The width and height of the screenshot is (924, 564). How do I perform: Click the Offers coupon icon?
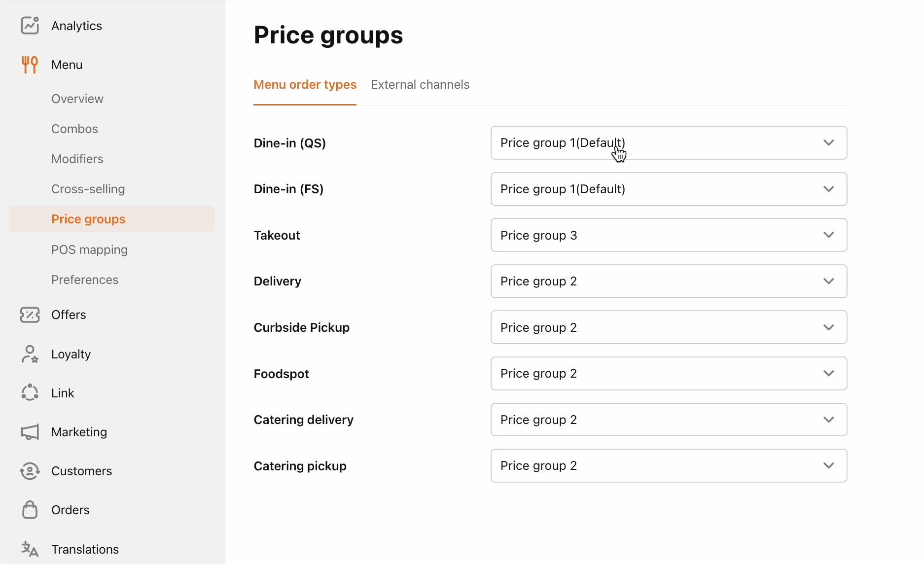tap(30, 315)
